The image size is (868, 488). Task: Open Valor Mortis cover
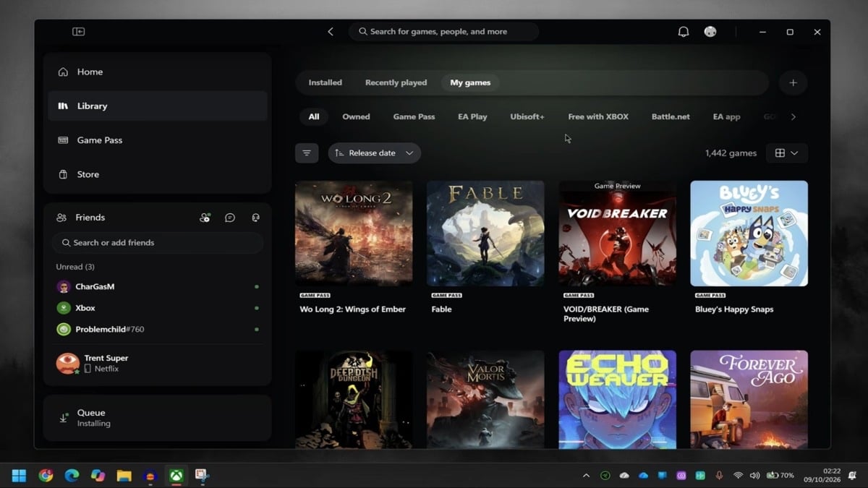coord(485,399)
